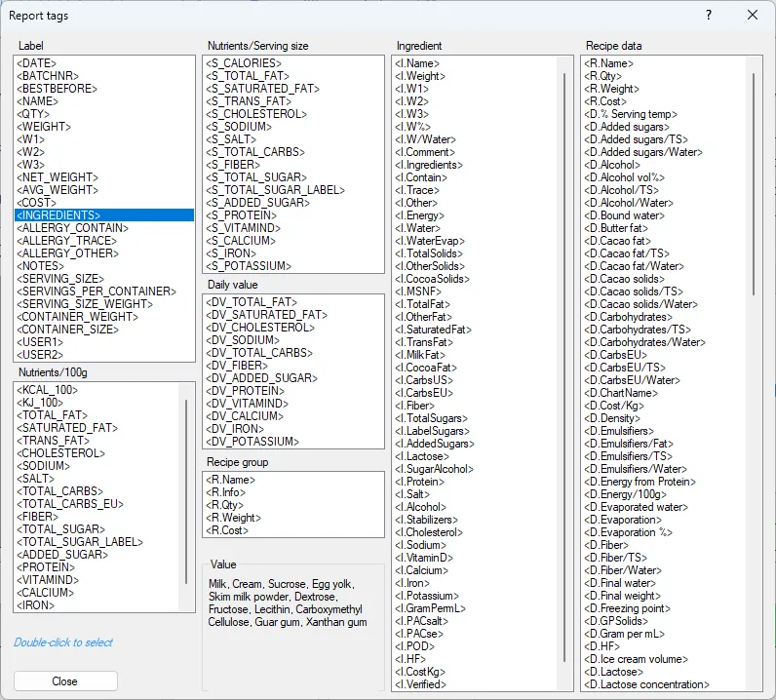Select the <KJ_100> tag

40,403
